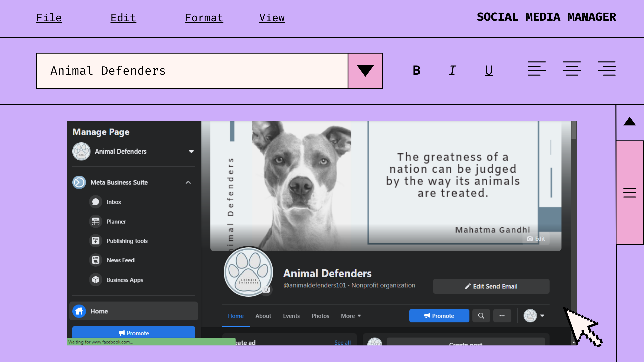Collapse the Meta Business Suite section
This screenshot has height=362, width=644.
[x=188, y=182]
